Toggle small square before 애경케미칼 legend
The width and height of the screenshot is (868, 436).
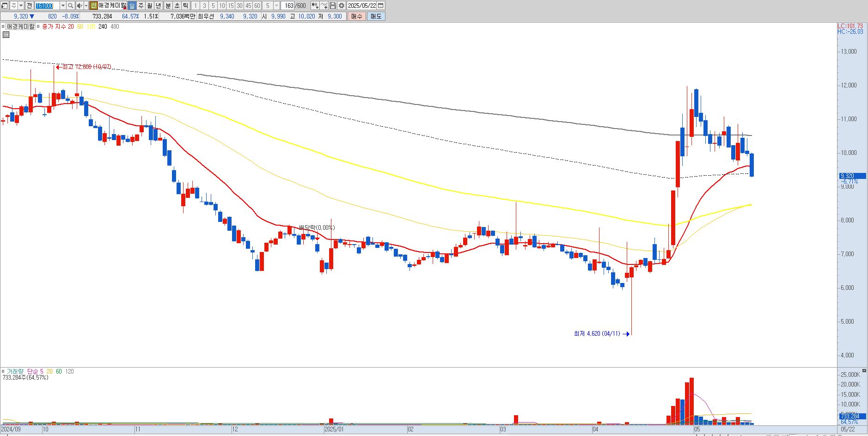click(3, 26)
